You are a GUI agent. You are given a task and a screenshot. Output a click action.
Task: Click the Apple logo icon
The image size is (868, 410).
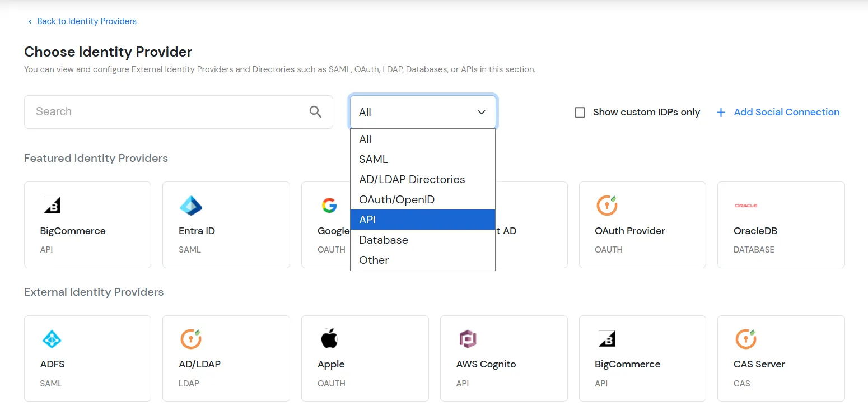coord(329,338)
